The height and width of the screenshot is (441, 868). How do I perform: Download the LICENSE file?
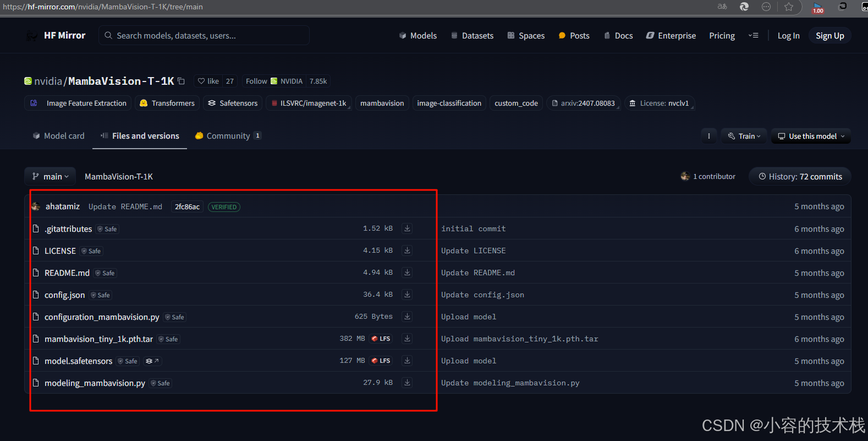[x=407, y=251]
